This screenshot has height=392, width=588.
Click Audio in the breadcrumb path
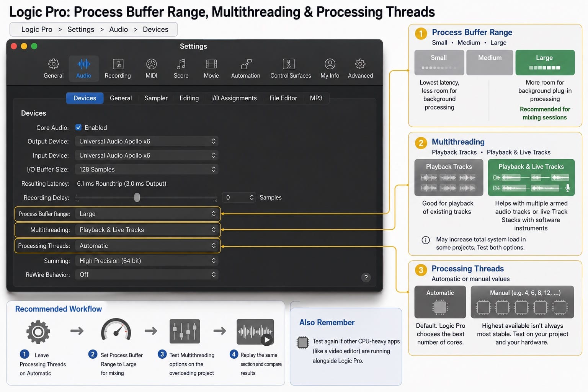pos(119,29)
